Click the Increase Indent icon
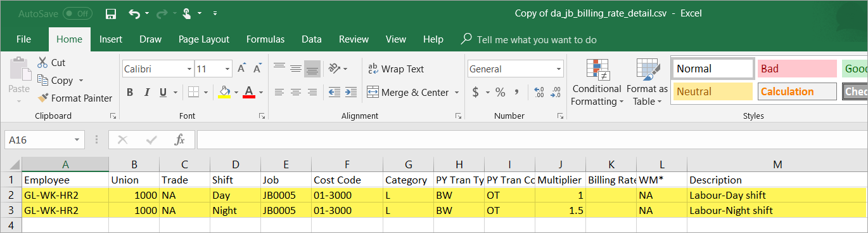This screenshot has height=233, width=868. [x=351, y=93]
